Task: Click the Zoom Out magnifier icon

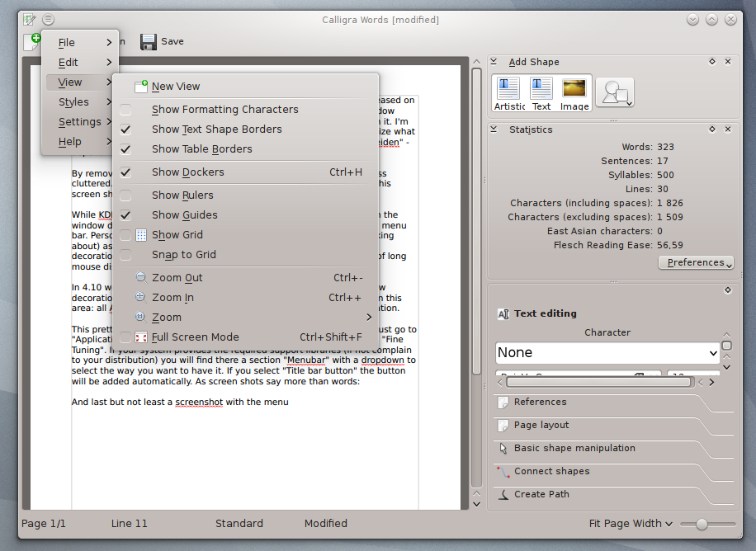Action: (x=140, y=277)
